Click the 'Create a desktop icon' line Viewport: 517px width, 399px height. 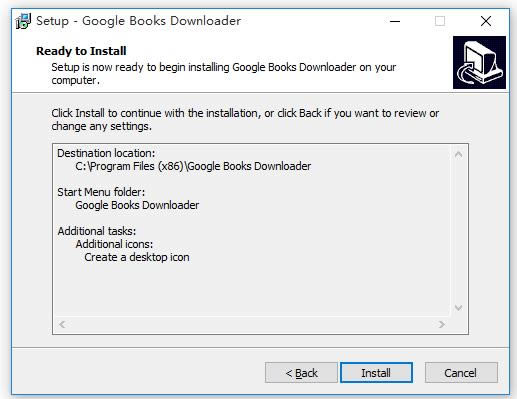click(137, 257)
